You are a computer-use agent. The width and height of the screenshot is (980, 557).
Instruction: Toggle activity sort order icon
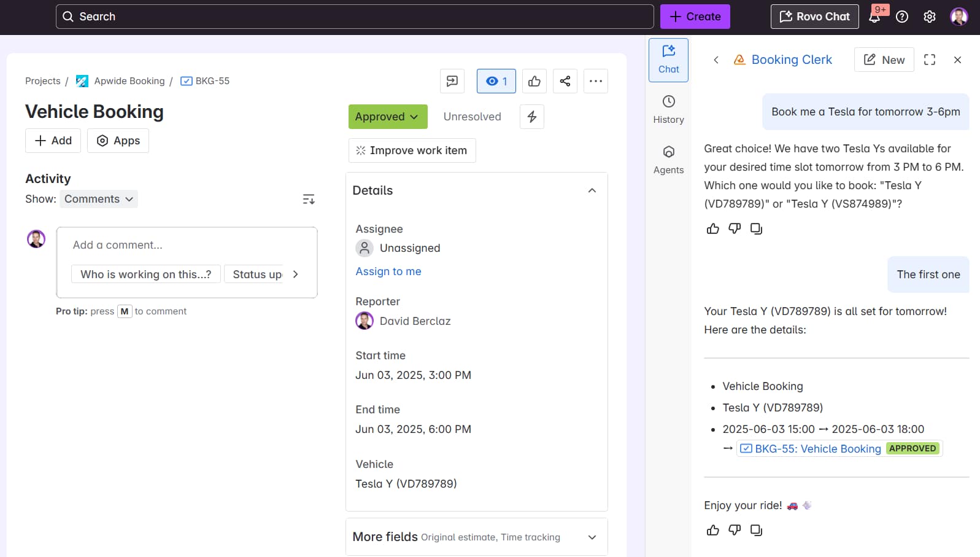309,199
